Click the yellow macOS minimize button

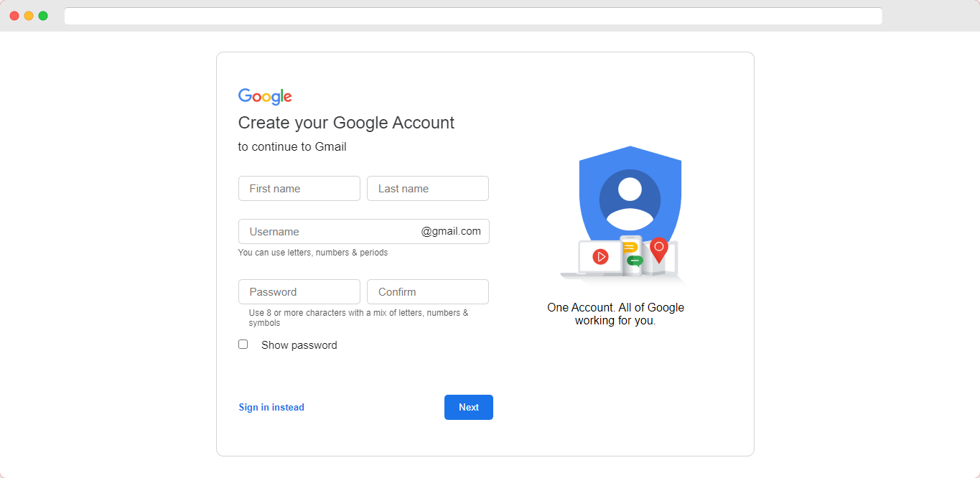(x=29, y=16)
